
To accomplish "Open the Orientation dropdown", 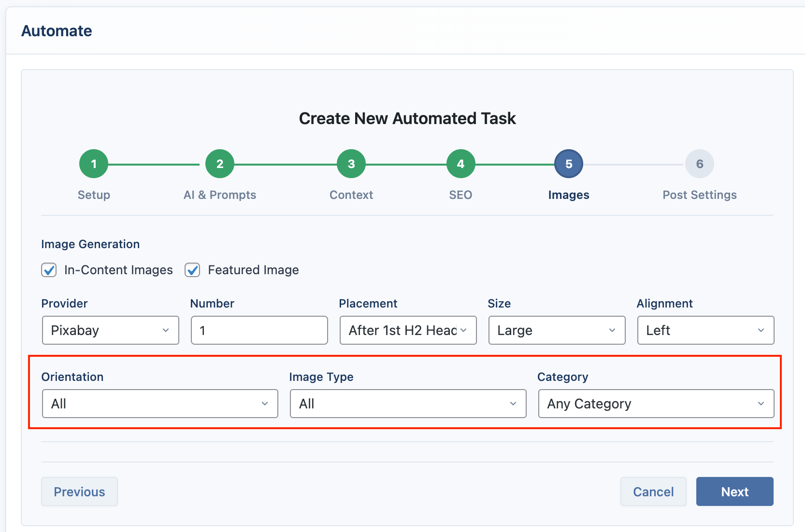I will click(x=160, y=404).
